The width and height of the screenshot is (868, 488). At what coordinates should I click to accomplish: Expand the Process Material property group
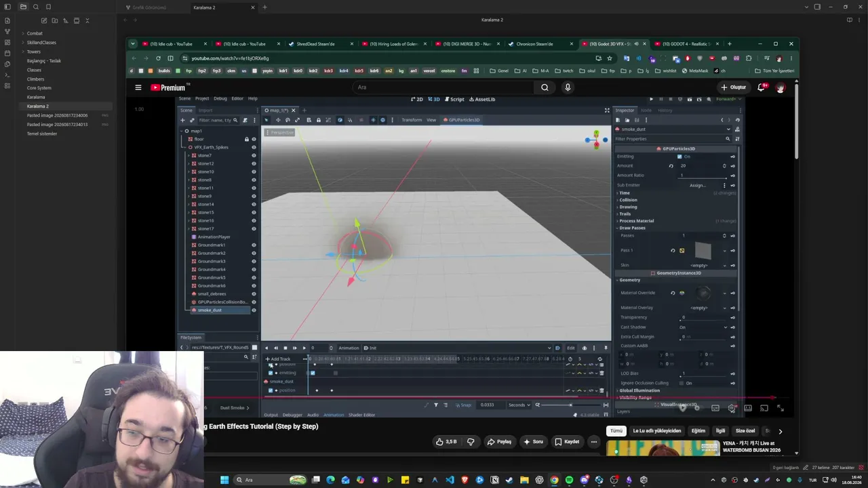click(635, 221)
